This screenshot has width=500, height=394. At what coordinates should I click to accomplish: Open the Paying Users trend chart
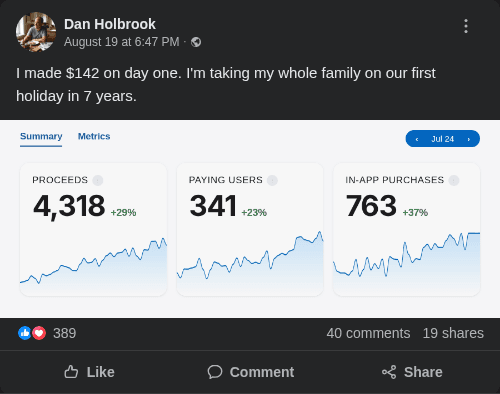coord(250,263)
